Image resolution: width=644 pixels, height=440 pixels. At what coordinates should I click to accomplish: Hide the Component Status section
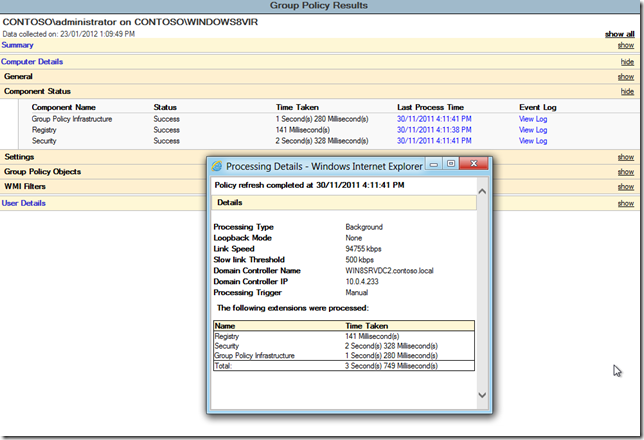[x=626, y=91]
